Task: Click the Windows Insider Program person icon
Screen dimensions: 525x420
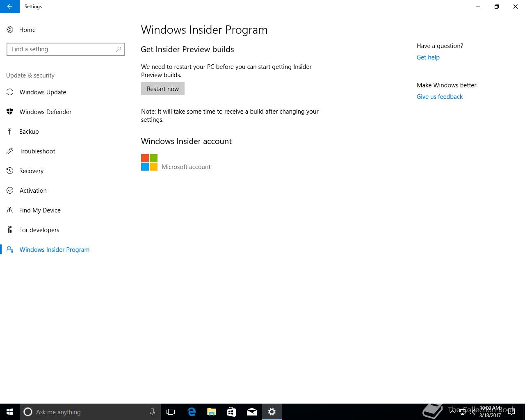Action: point(10,249)
